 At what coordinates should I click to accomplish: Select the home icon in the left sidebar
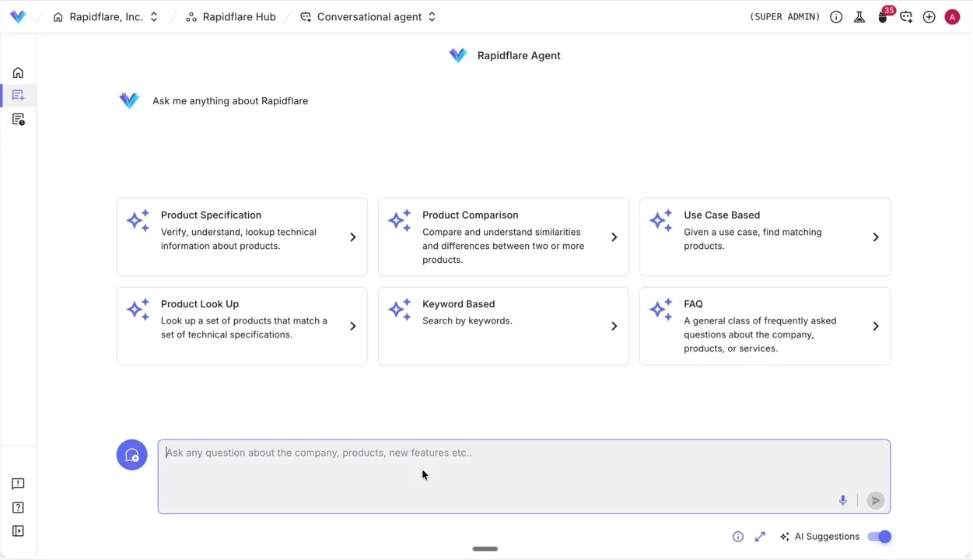(x=18, y=72)
